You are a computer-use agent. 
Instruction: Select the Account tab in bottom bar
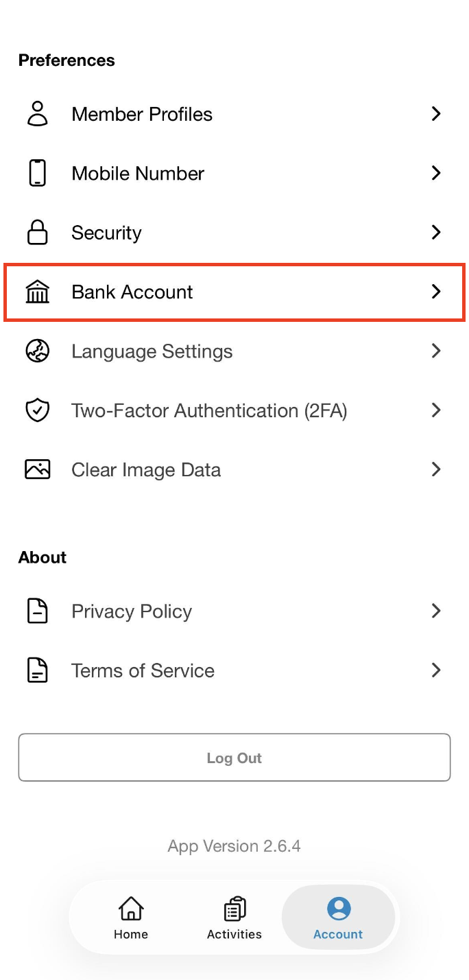pos(338,918)
